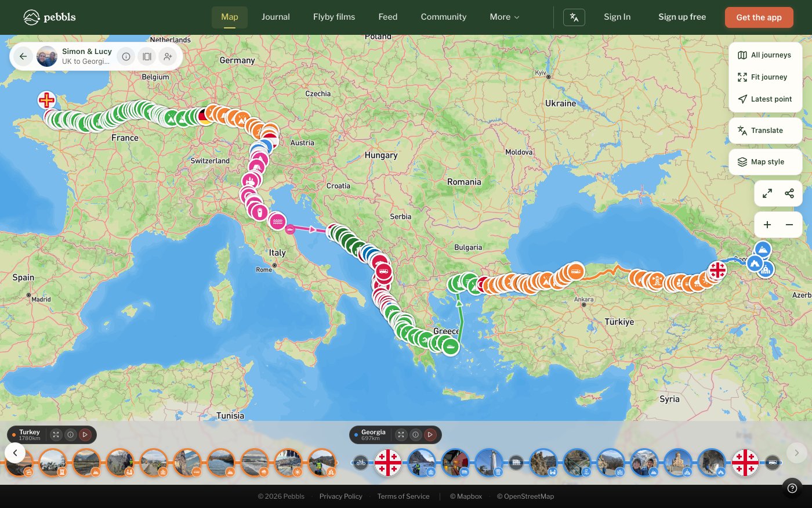
Task: Open the carousel view icon in journey panel
Action: click(x=147, y=56)
